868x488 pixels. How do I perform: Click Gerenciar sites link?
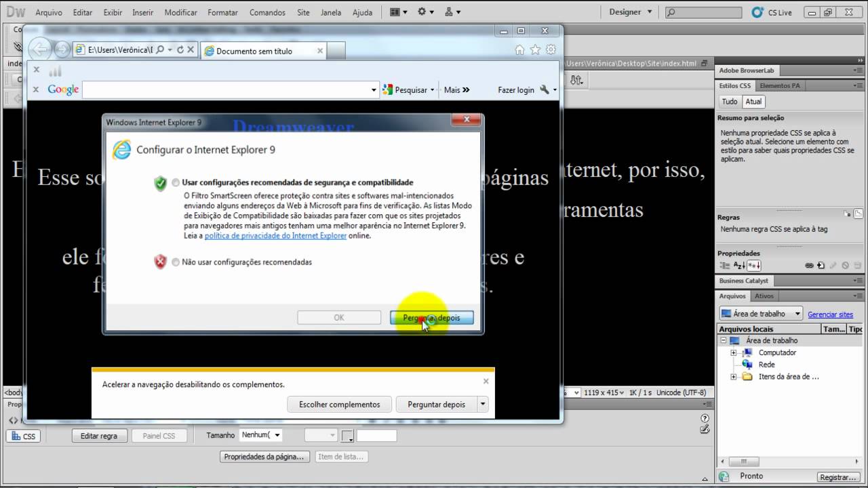pyautogui.click(x=830, y=314)
